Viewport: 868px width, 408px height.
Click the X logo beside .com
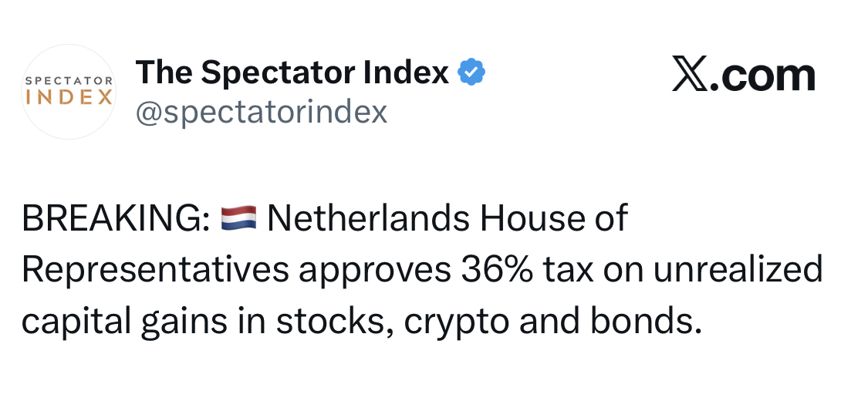690,75
